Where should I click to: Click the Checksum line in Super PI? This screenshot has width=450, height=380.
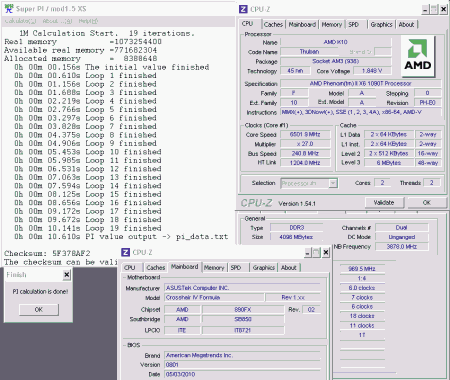pyautogui.click(x=47, y=253)
